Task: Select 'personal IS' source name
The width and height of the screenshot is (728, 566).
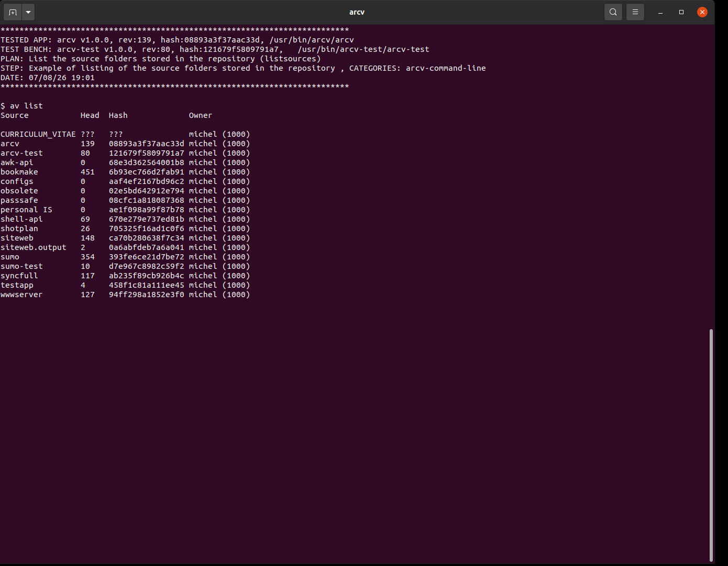Action: click(26, 210)
